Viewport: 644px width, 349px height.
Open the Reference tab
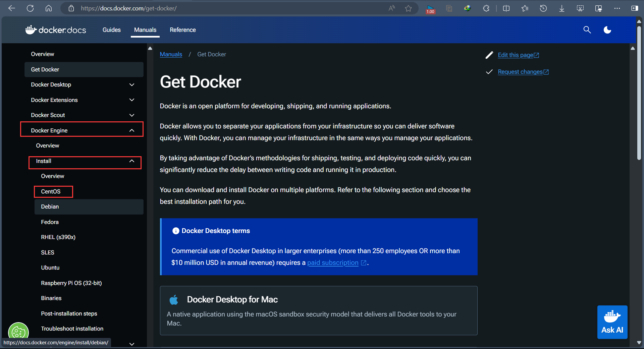[183, 30]
